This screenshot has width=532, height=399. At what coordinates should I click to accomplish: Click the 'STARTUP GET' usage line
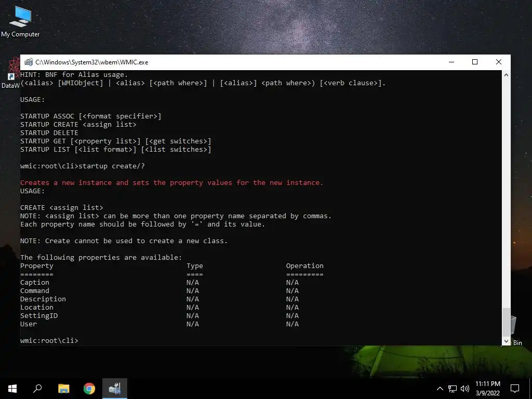(x=115, y=141)
